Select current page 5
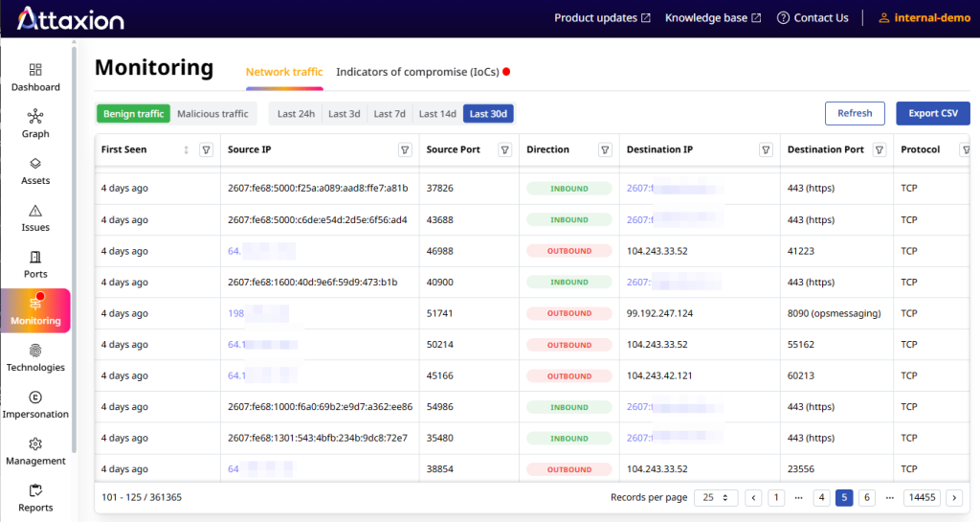Viewport: 980px width, 522px height. 844,498
